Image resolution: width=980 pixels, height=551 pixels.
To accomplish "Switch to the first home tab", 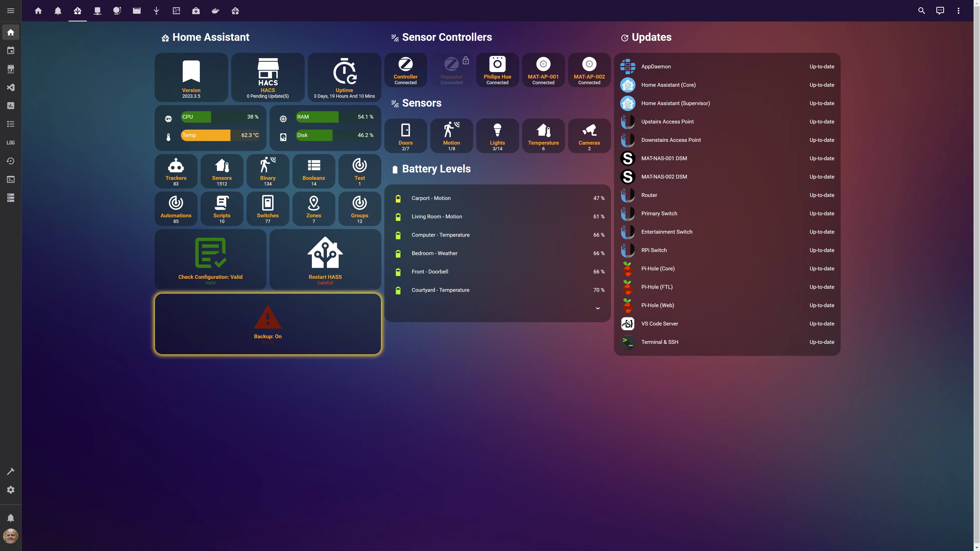I will (x=38, y=11).
